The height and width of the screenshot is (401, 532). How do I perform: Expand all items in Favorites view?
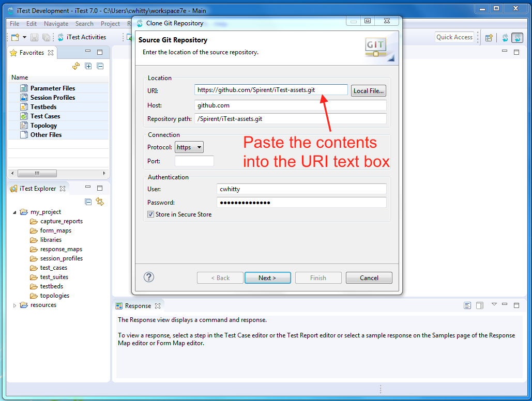(x=88, y=66)
